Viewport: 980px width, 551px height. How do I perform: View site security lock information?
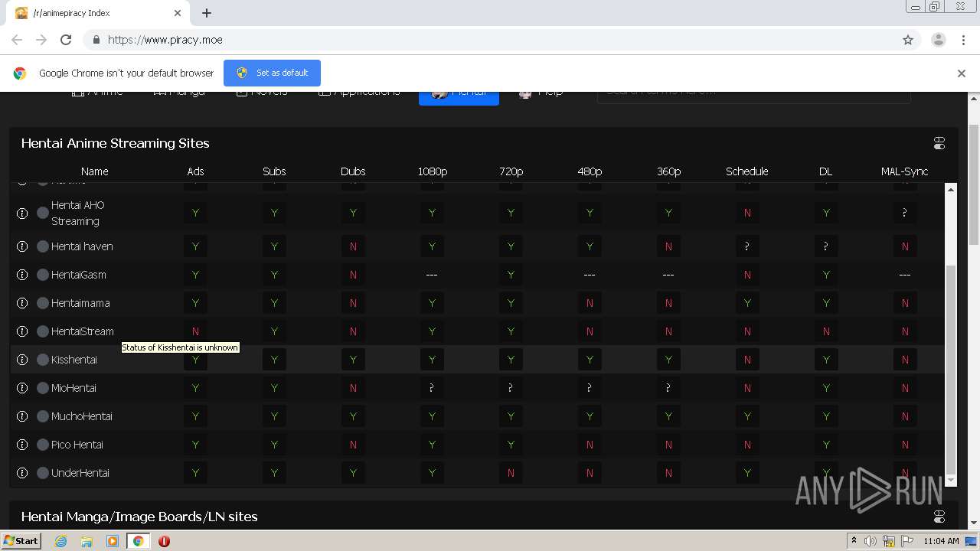point(96,40)
